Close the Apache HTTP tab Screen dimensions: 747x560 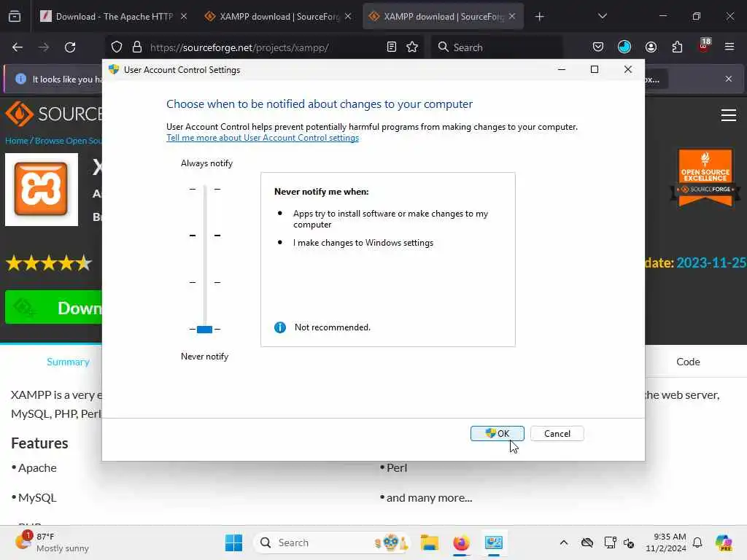[x=184, y=17]
